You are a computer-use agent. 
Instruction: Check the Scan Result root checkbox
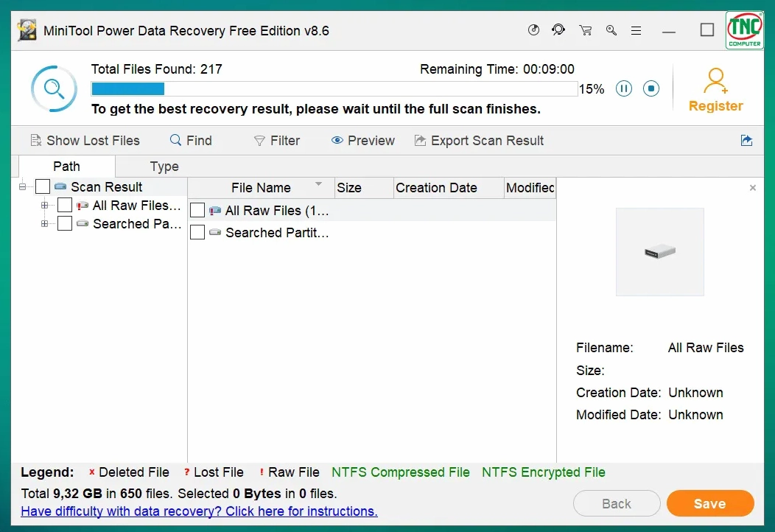tap(43, 187)
